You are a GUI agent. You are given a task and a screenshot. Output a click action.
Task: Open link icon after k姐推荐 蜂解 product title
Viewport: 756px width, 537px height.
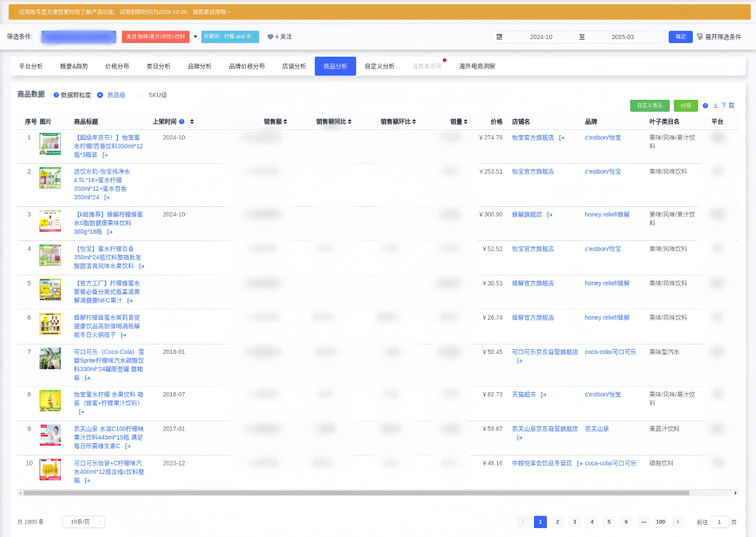coord(109,232)
